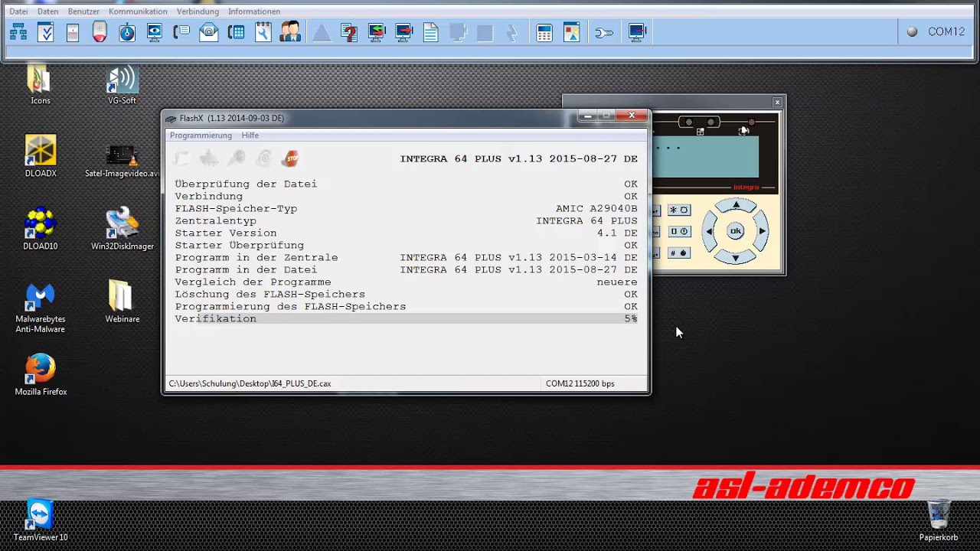Click the calculator grid toolbar icon
The width and height of the screenshot is (980, 551).
point(544,32)
